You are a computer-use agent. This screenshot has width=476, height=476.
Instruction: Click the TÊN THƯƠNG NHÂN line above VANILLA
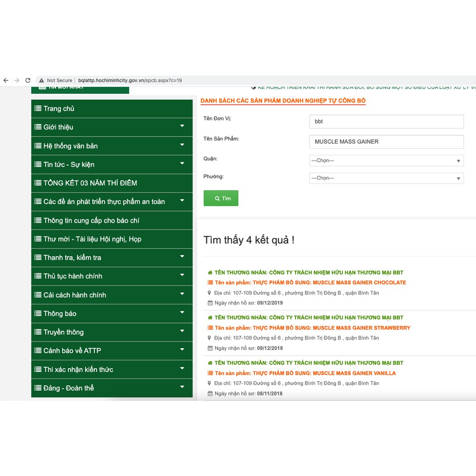(309, 363)
